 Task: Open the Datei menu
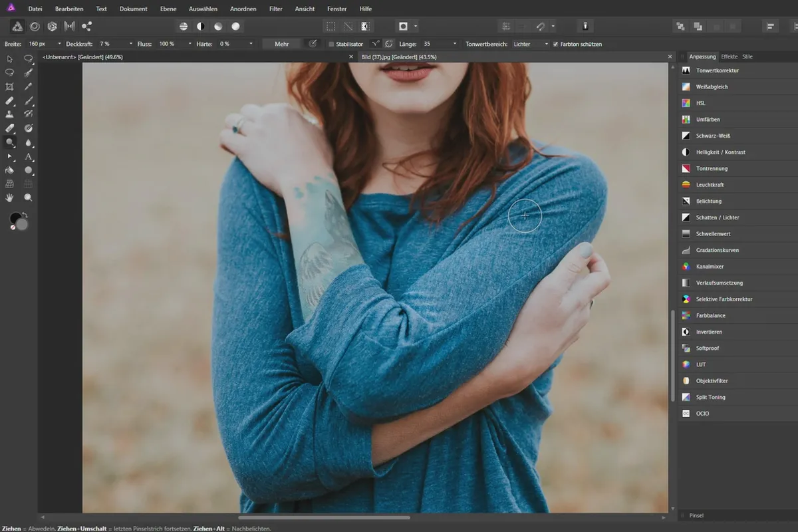tap(36, 9)
